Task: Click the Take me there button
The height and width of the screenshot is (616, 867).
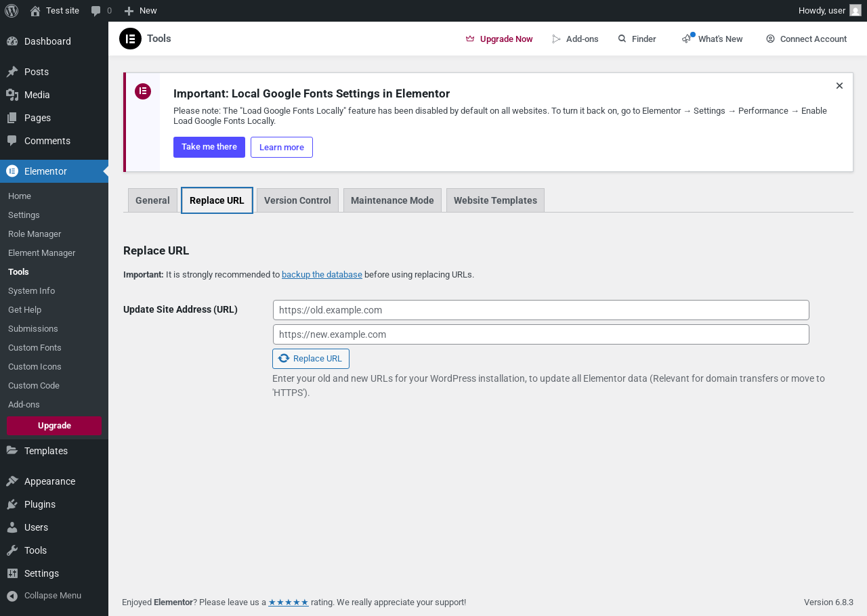Action: (209, 147)
